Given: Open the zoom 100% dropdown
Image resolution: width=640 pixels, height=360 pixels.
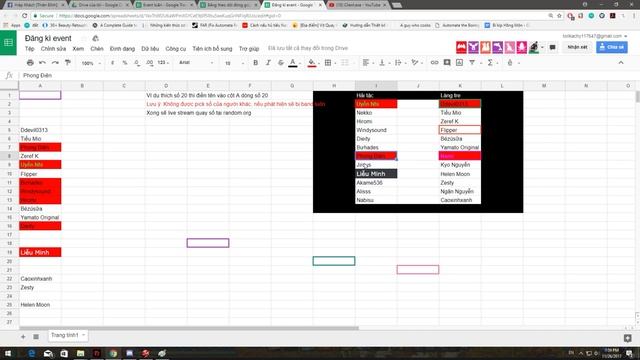Looking at the screenshot, I should (91, 63).
